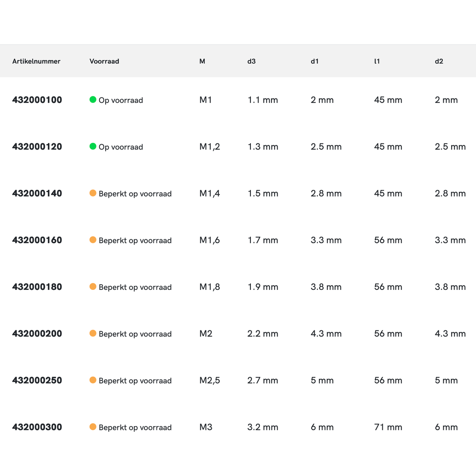This screenshot has height=476, width=476.
Task: Open article number 432000100
Action: (37, 100)
